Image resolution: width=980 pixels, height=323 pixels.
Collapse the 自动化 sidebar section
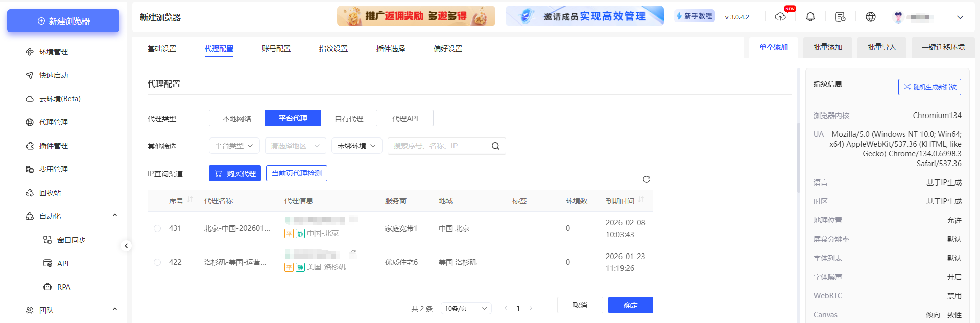coord(115,216)
